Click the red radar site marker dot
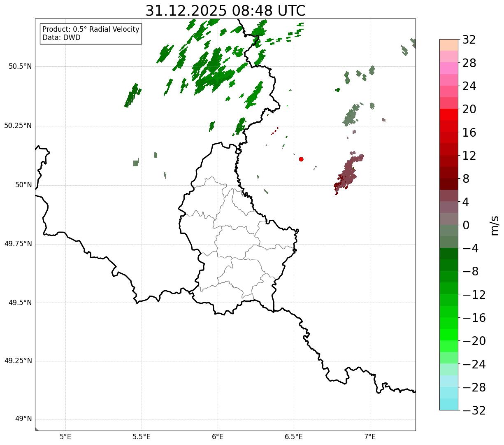Viewport: 504px width, 445px height. [301, 159]
